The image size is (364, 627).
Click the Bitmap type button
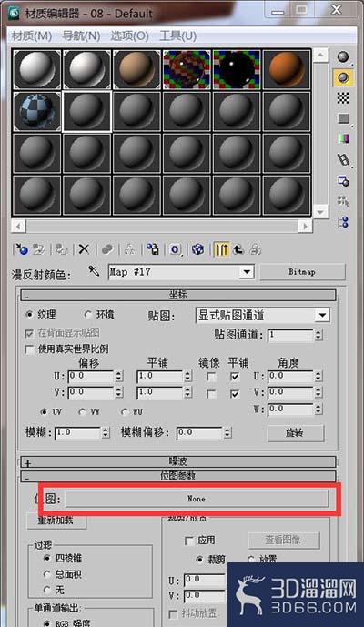coord(302,272)
